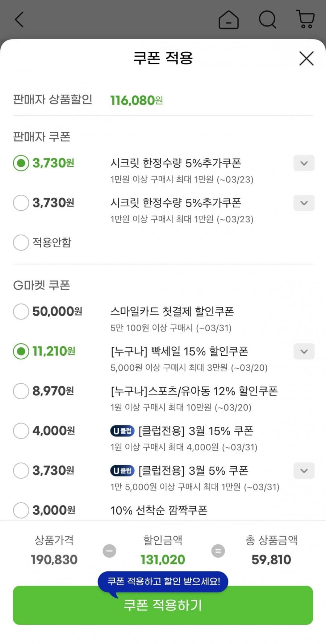Select the second 시크릿 한정수량 5% coupon
This screenshot has width=326, height=644.
(x=21, y=203)
